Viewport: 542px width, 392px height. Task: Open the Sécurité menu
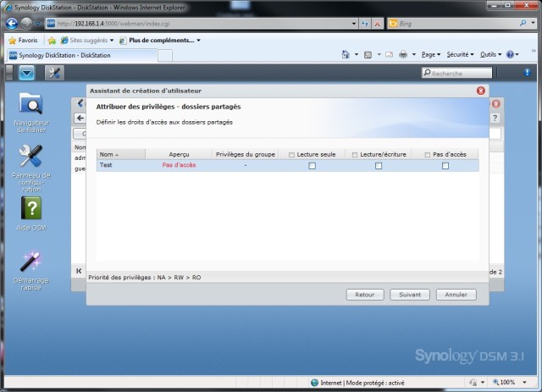(460, 55)
